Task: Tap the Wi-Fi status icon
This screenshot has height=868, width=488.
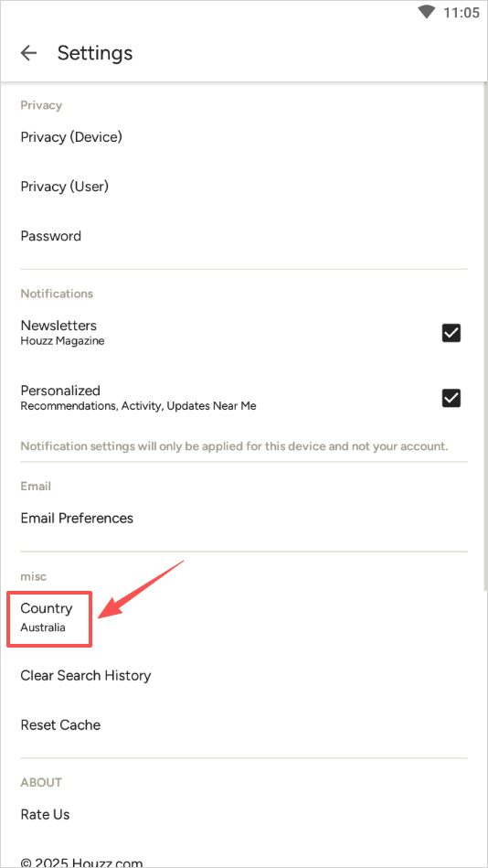Action: pyautogui.click(x=427, y=12)
